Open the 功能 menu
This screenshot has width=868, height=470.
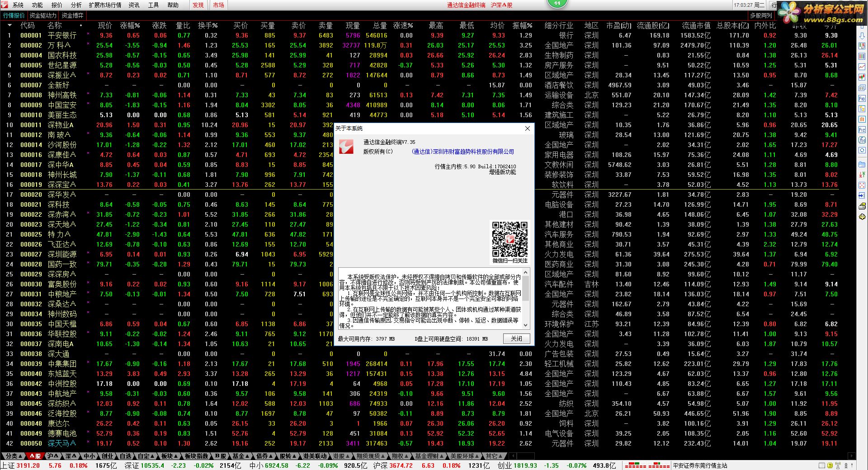pyautogui.click(x=38, y=5)
